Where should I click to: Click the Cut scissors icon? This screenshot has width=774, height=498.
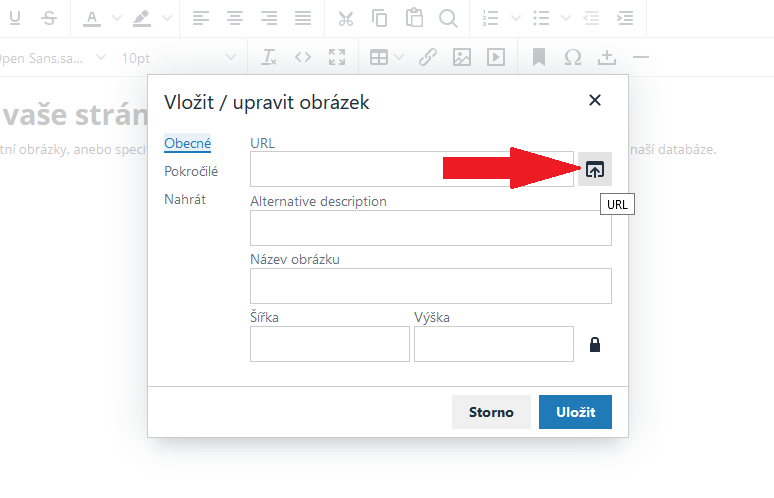pos(346,18)
